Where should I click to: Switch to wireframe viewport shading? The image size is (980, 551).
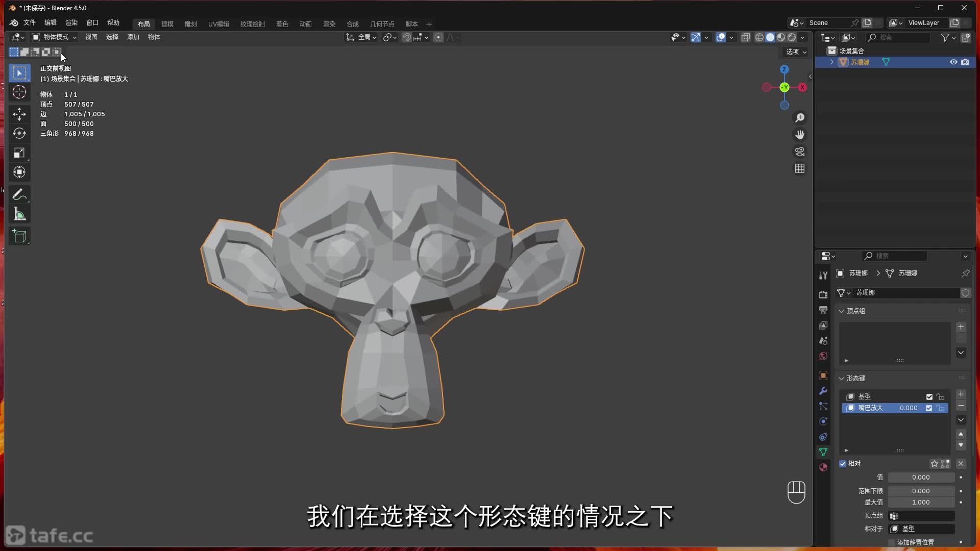pos(759,37)
